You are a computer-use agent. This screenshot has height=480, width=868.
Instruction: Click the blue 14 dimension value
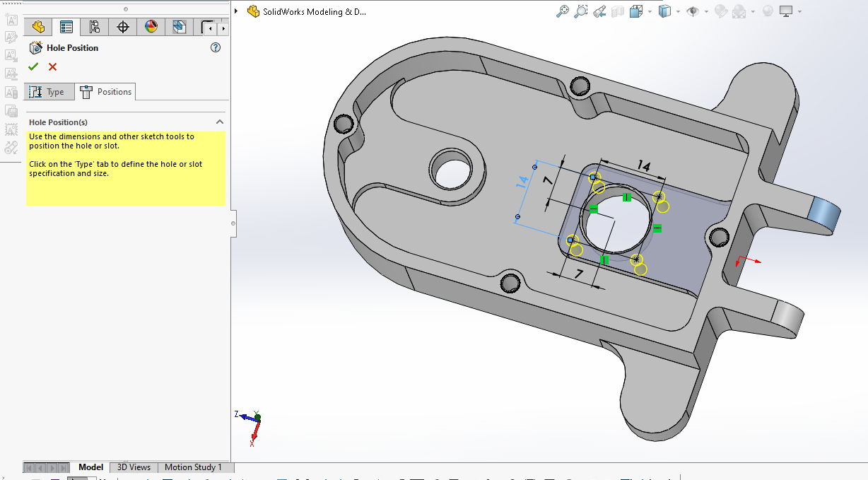point(522,182)
